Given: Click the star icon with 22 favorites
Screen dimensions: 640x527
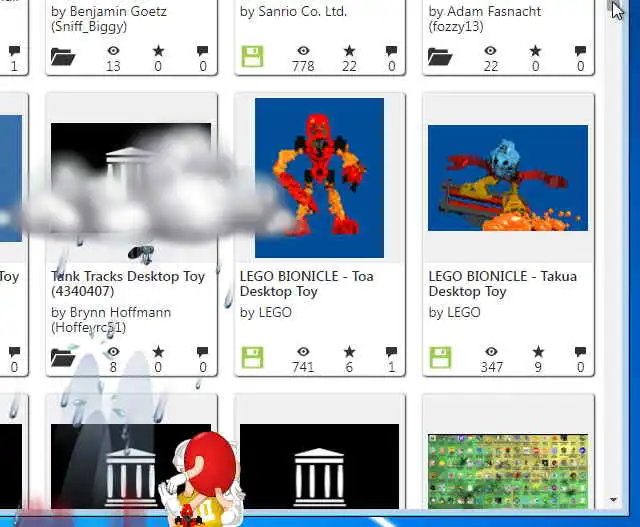Looking at the screenshot, I should (x=349, y=51).
